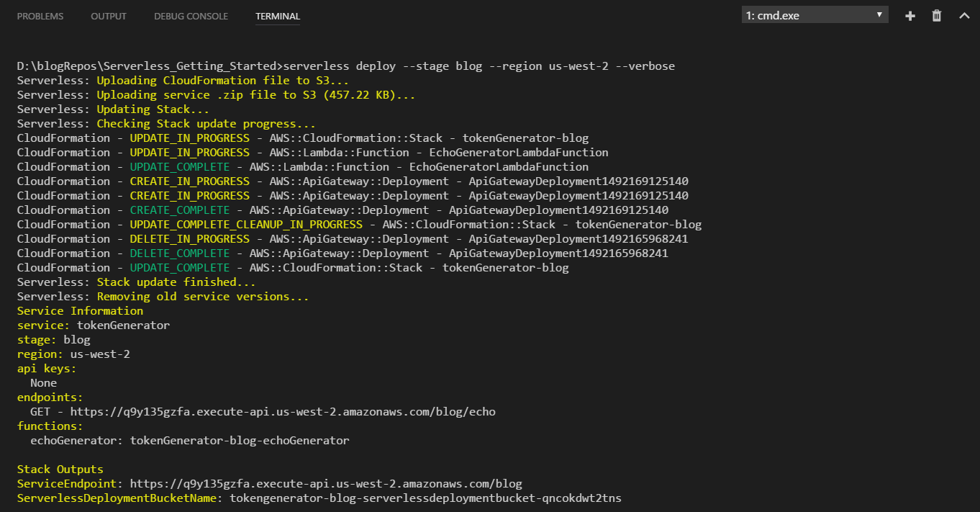Click the dropdown arrow beside cmd.exe

[x=879, y=14]
